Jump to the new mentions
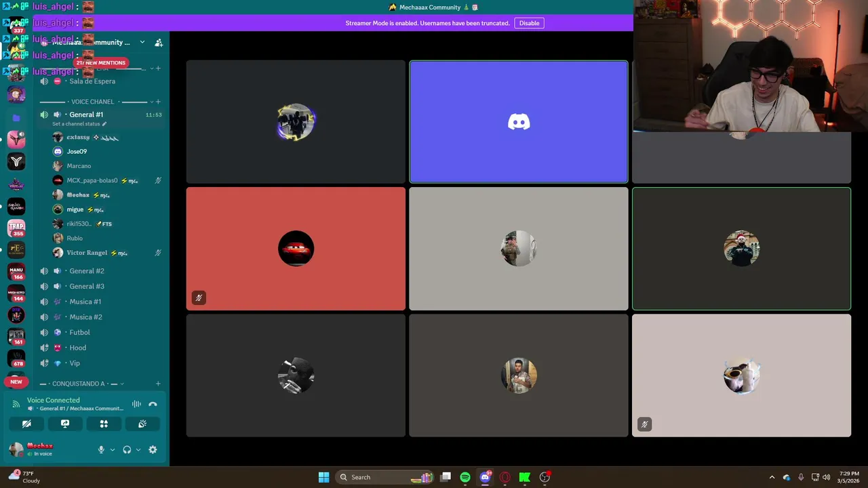 tap(100, 62)
